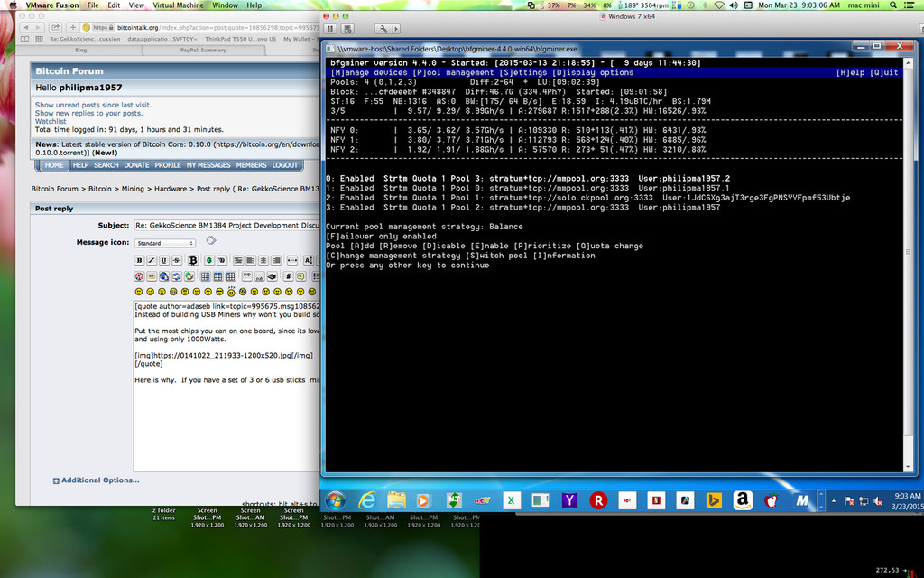Insert horizontal rule icon in editor
Image resolution: width=924 pixels, height=578 pixels.
(291, 260)
